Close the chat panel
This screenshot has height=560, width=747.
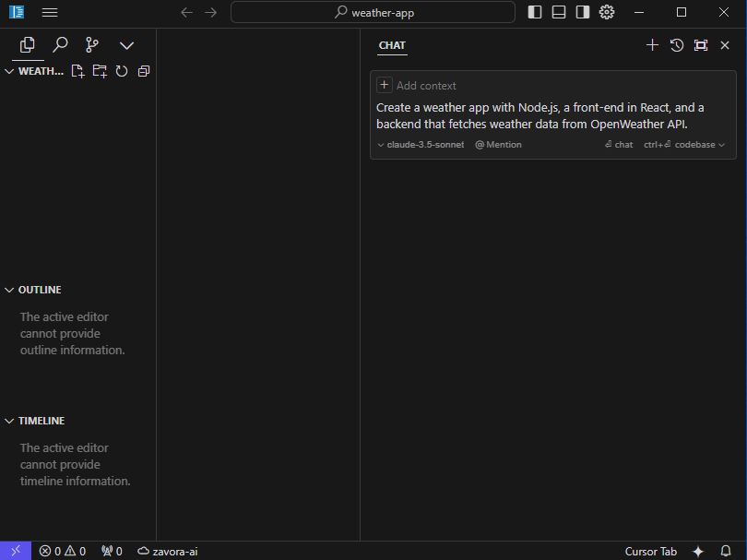(x=725, y=45)
